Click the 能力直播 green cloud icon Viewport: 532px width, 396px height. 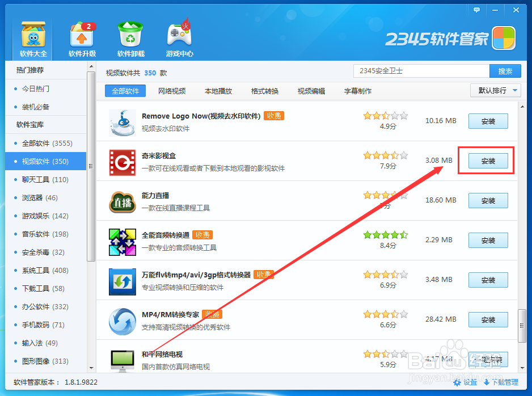[x=123, y=202]
